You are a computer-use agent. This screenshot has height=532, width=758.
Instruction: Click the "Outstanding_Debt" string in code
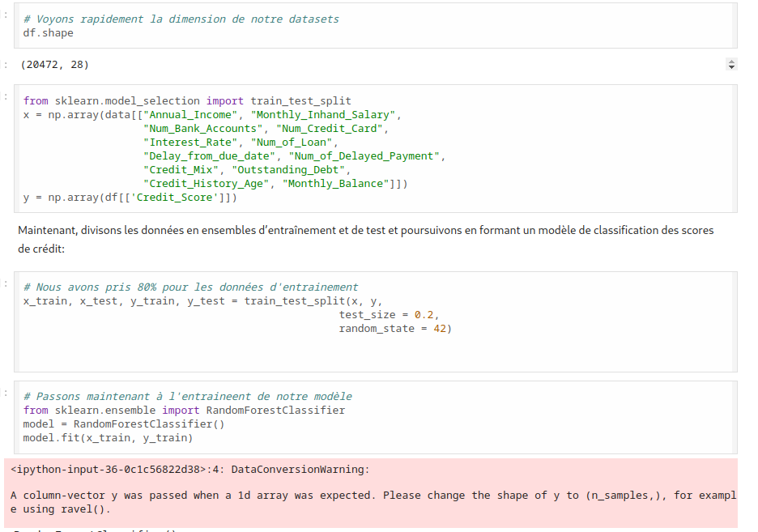click(289, 170)
